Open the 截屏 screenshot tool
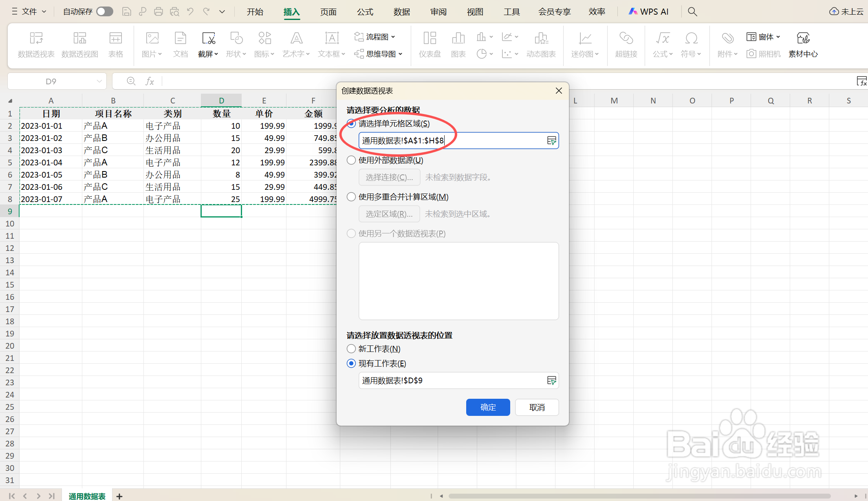This screenshot has width=868, height=501. click(208, 44)
